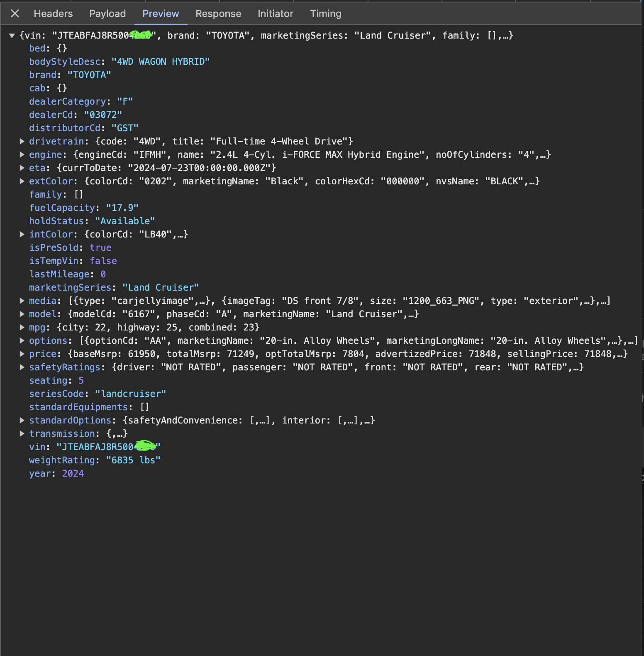Collapse the root JSON object triangle

coord(12,36)
